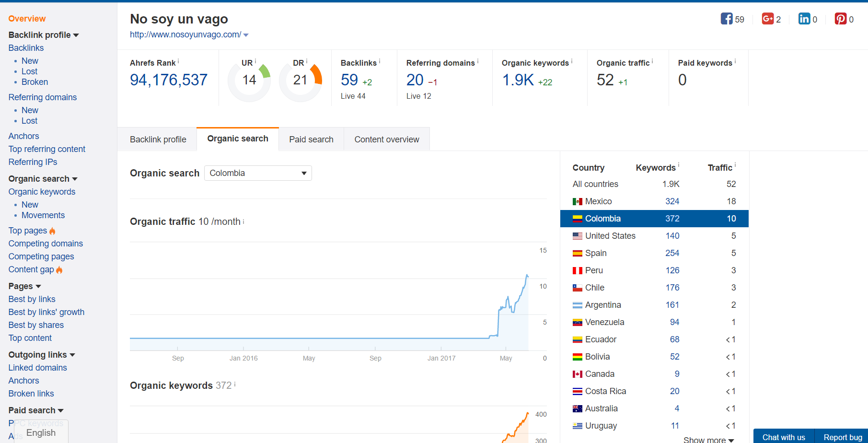Click the Keywords column header
Viewport: 868px width, 443px height.
[656, 168]
